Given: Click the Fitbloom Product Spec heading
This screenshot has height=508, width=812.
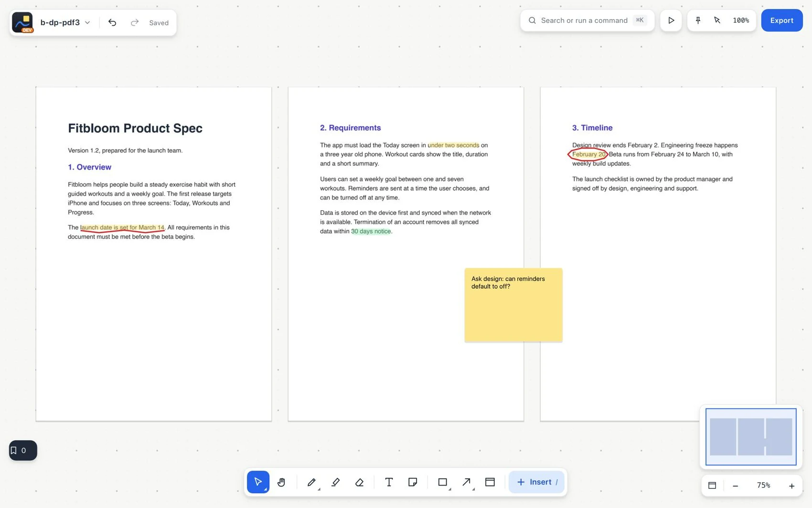Looking at the screenshot, I should click(135, 128).
